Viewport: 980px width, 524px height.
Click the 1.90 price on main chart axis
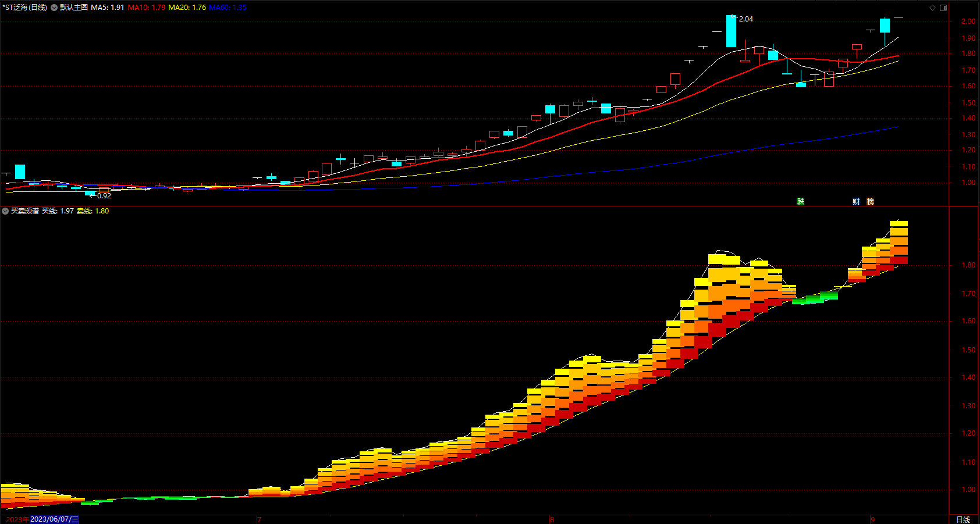[969, 38]
